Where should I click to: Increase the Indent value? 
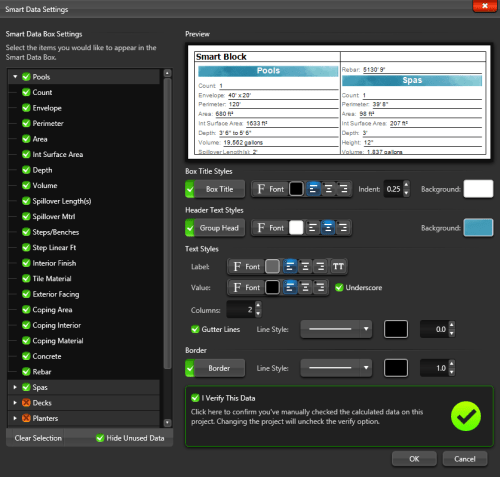[406, 185]
